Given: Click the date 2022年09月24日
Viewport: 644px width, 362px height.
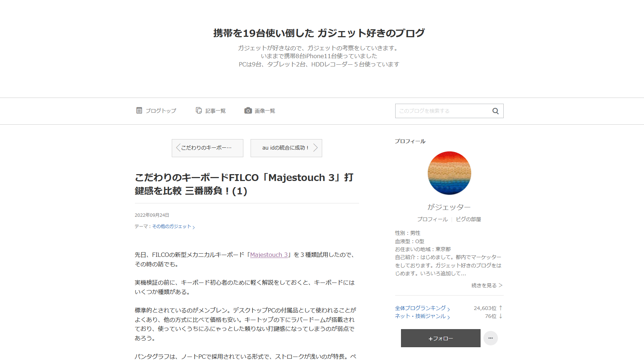Looking at the screenshot, I should tap(152, 215).
